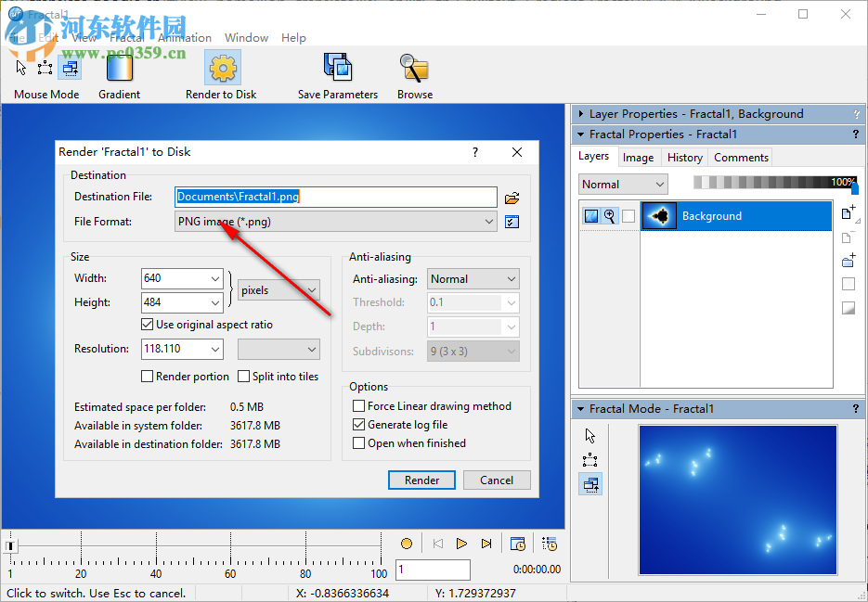
Task: Toggle Background layer visibility icon
Action: point(591,216)
